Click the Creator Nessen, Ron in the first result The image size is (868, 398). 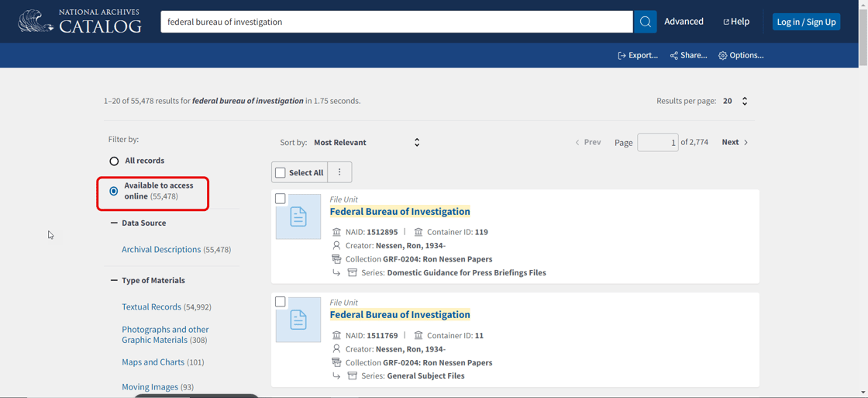coord(411,245)
